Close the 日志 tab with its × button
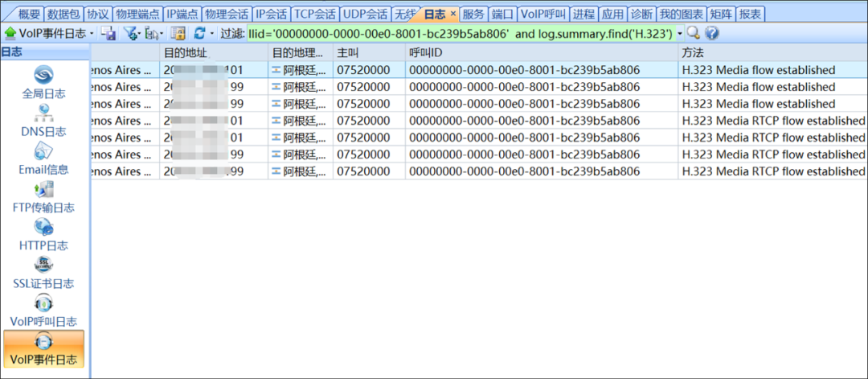The height and width of the screenshot is (379, 868). 452,14
